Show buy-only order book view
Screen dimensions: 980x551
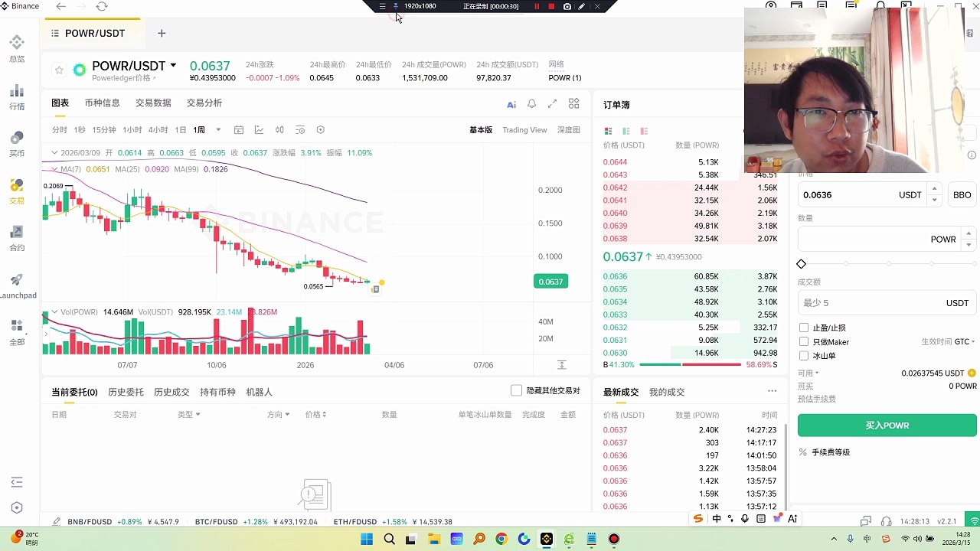coord(626,131)
